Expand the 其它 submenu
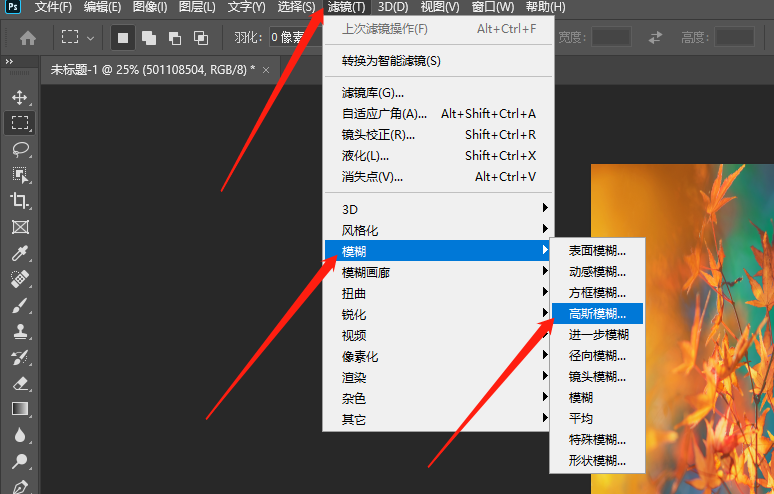The width and height of the screenshot is (774, 494). (x=436, y=419)
